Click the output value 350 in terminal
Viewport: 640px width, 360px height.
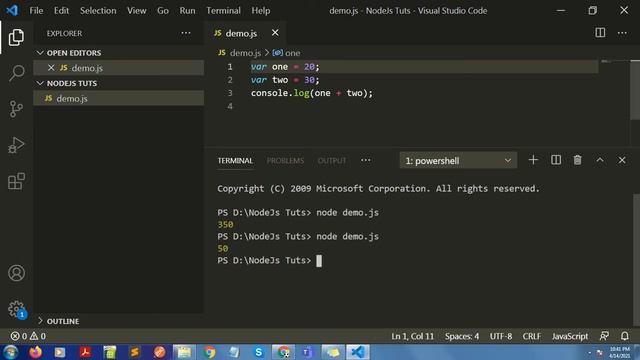(x=225, y=224)
